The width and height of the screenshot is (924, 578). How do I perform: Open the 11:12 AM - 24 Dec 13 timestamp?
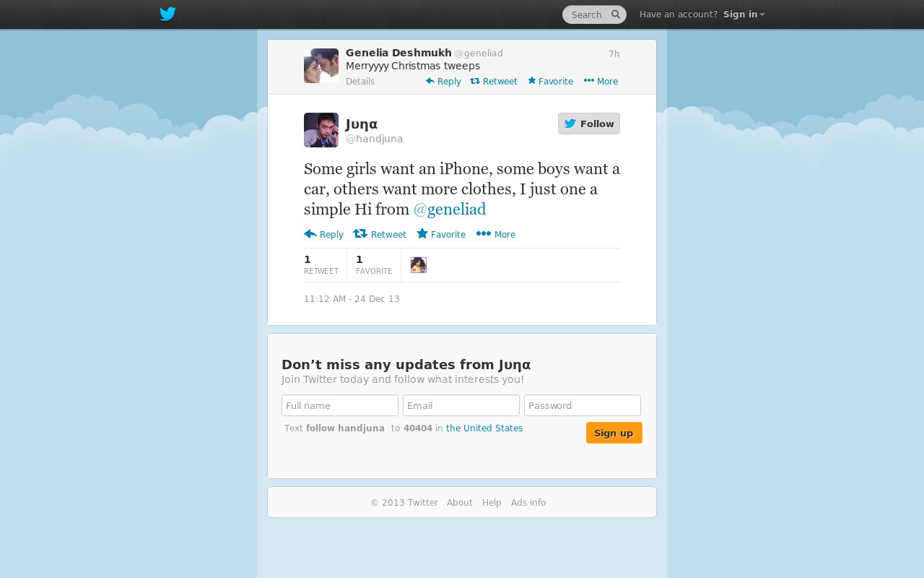tap(352, 299)
